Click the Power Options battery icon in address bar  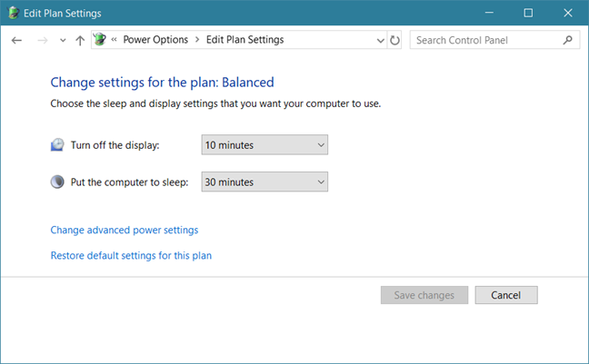[x=100, y=39]
